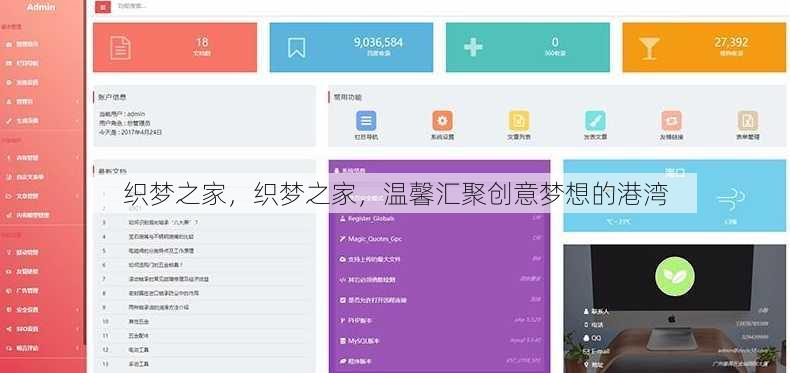Open the blue bookmark card showing 9,036,584
Image resolution: width=790 pixels, height=373 pixels.
(x=351, y=47)
